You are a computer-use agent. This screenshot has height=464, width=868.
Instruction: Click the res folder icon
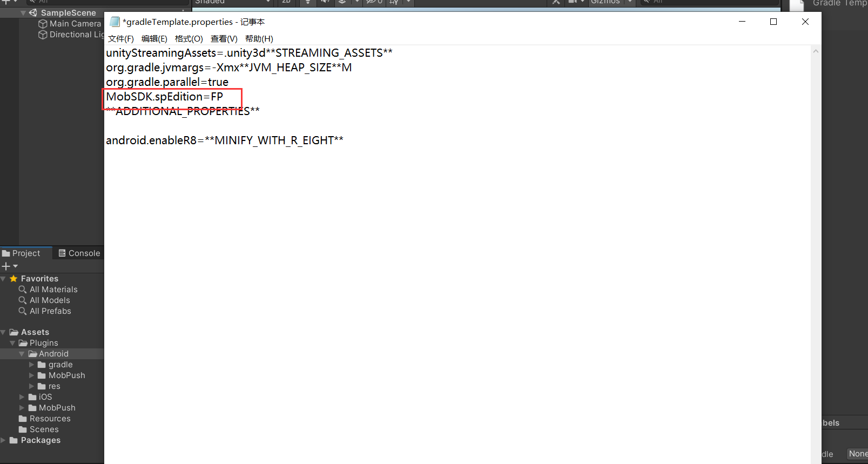[x=42, y=386]
